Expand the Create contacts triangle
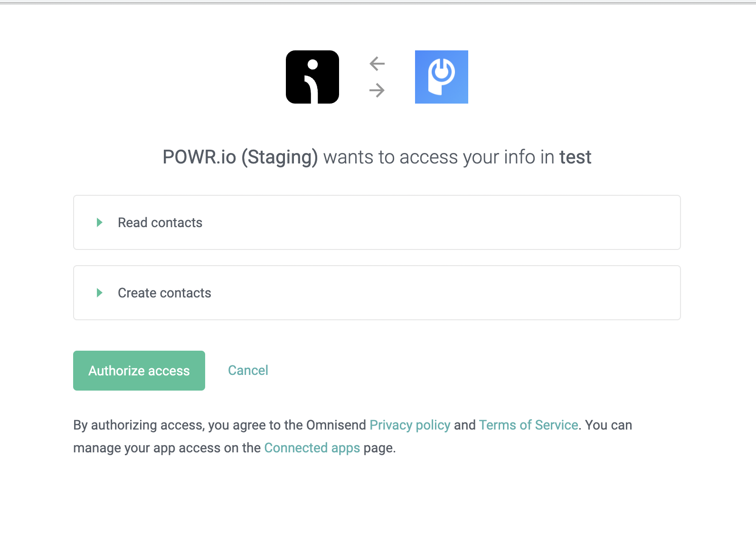Viewport: 756px width, 555px height. point(100,293)
